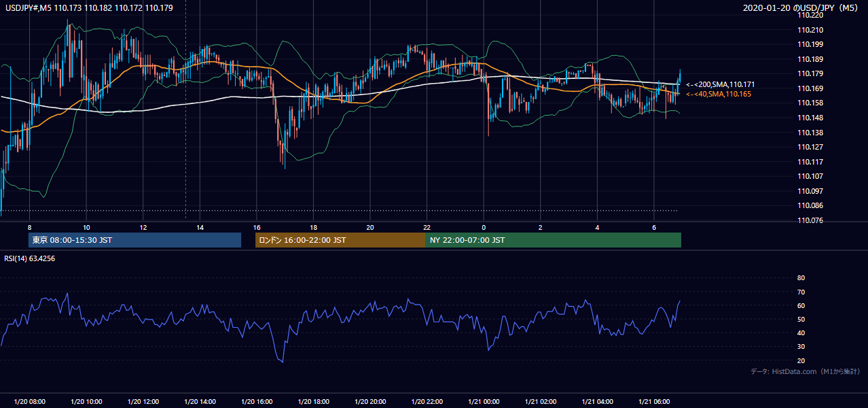Click hour label 10 under the price chart
Screen dimensions: 868x408
(x=86, y=227)
